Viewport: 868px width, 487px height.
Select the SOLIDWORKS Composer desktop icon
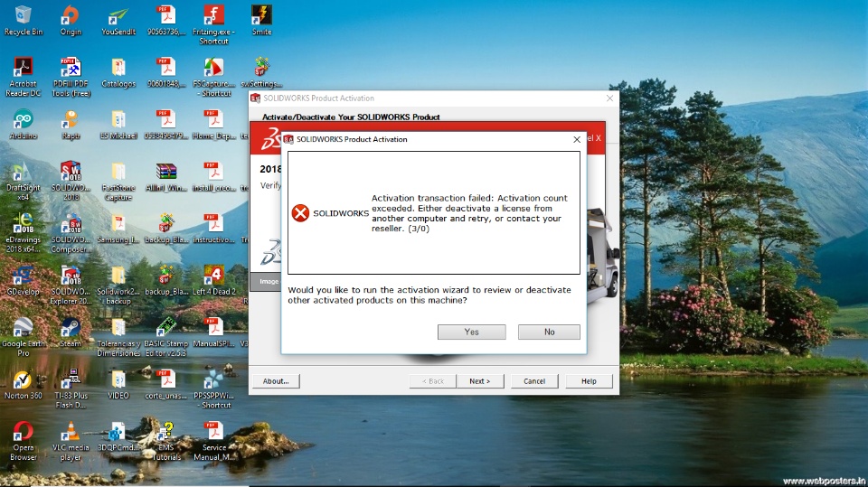pyautogui.click(x=71, y=232)
